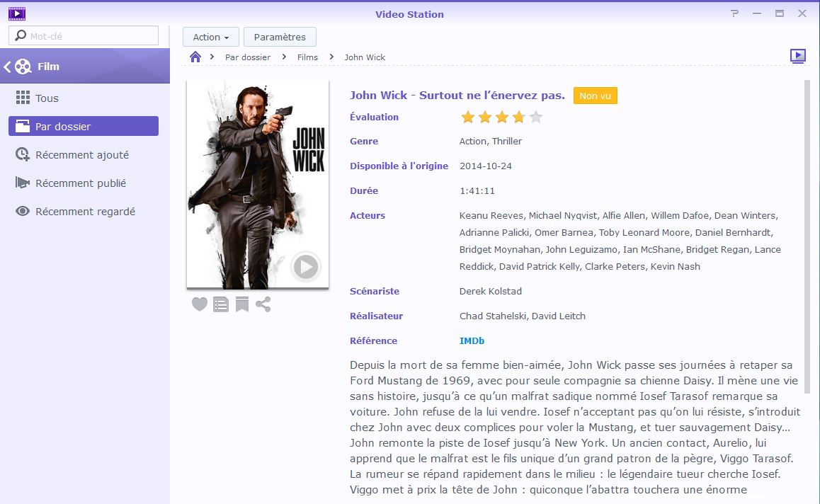Click the search magnifier icon
820x504 pixels.
click(x=21, y=35)
